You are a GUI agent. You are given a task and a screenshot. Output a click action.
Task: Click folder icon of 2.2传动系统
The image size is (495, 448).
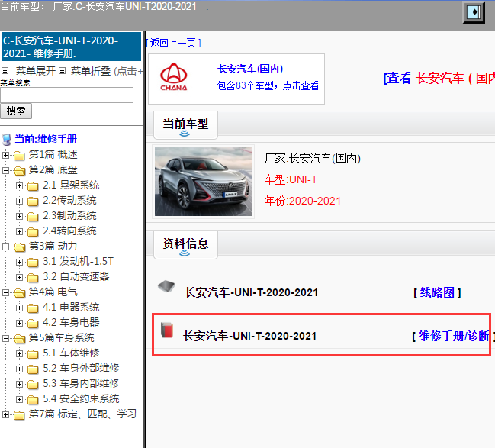[33, 201]
